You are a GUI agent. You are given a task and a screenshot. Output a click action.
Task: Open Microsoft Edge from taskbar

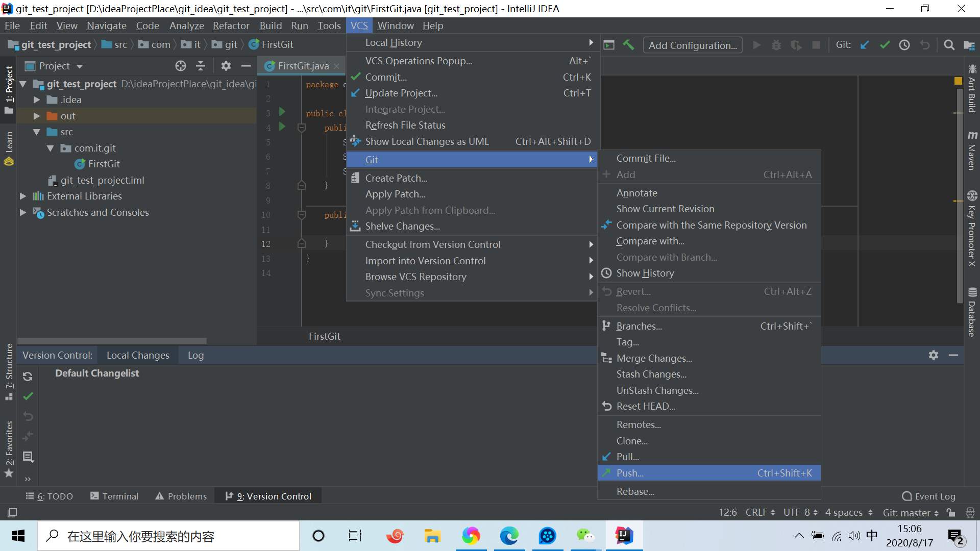509,536
